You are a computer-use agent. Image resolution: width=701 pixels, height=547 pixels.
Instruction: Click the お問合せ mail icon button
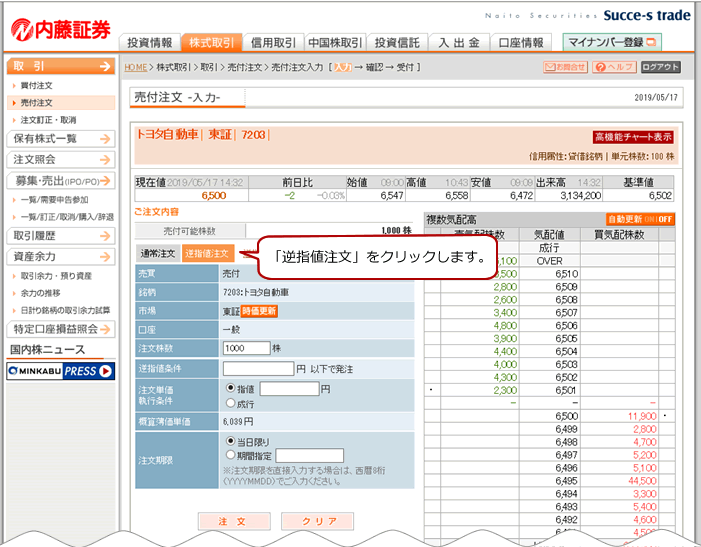[x=565, y=67]
